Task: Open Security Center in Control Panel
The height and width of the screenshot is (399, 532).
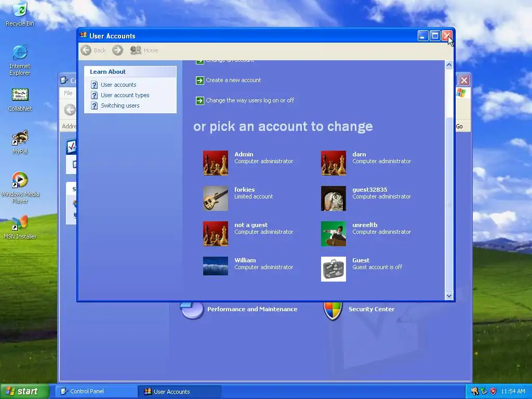Action: pos(371,309)
